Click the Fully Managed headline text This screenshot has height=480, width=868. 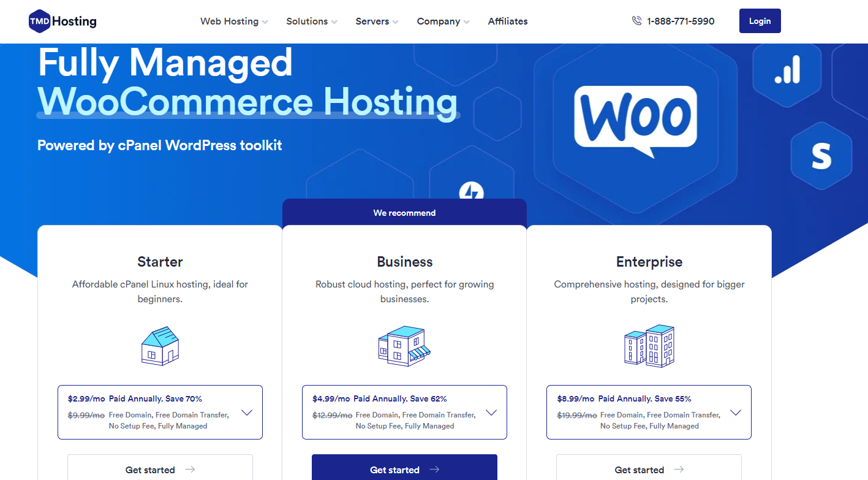(x=165, y=63)
